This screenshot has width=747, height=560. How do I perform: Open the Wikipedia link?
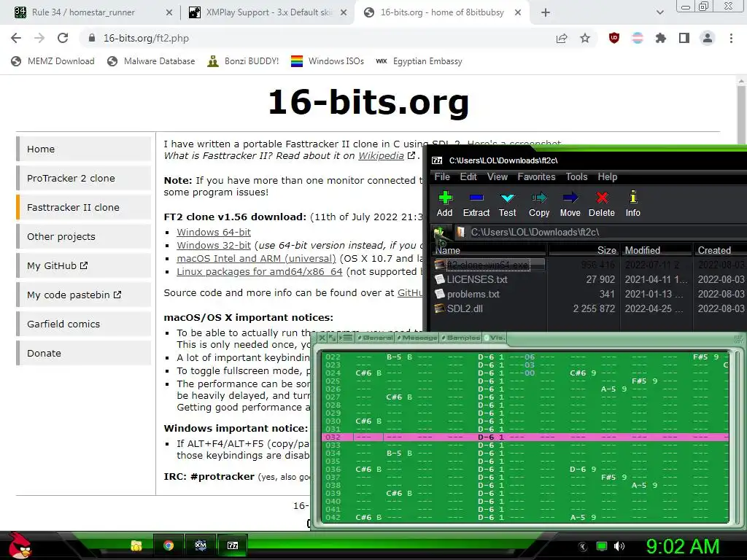(381, 156)
